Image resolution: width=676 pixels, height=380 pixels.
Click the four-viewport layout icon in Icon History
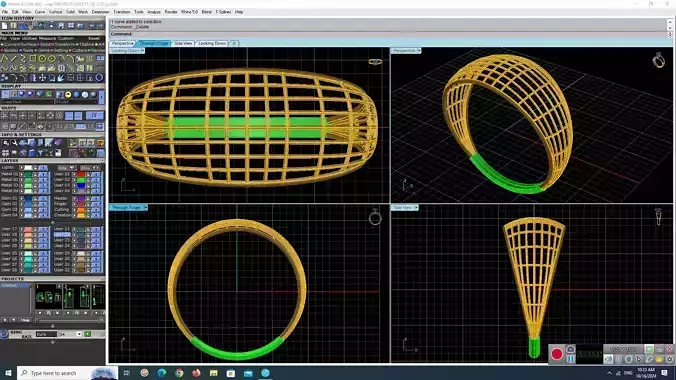71,26
